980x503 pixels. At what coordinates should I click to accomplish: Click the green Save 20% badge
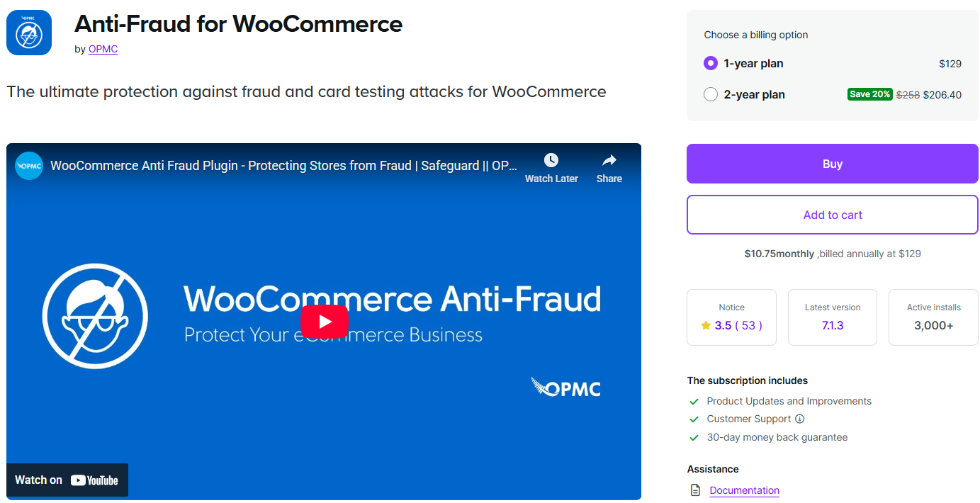click(869, 94)
